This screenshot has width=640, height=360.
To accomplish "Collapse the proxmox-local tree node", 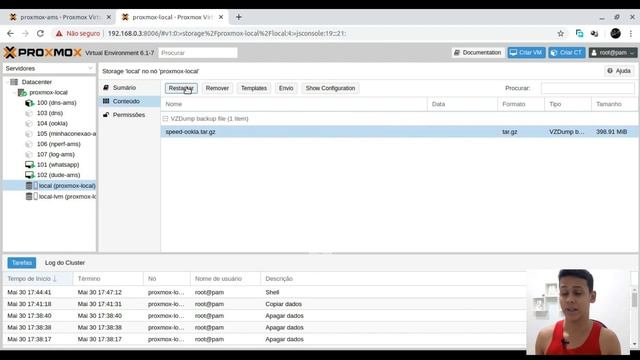I will 15,93.
